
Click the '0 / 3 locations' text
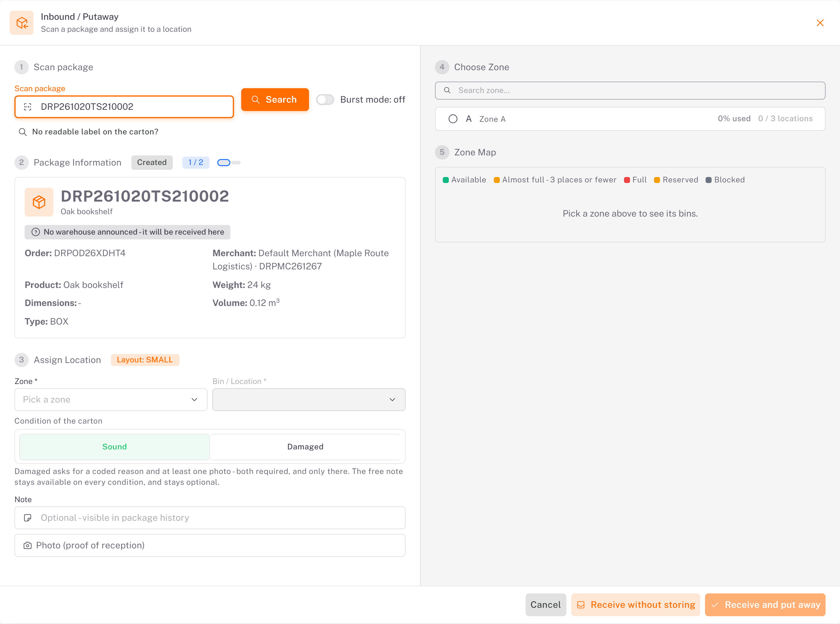(x=786, y=118)
